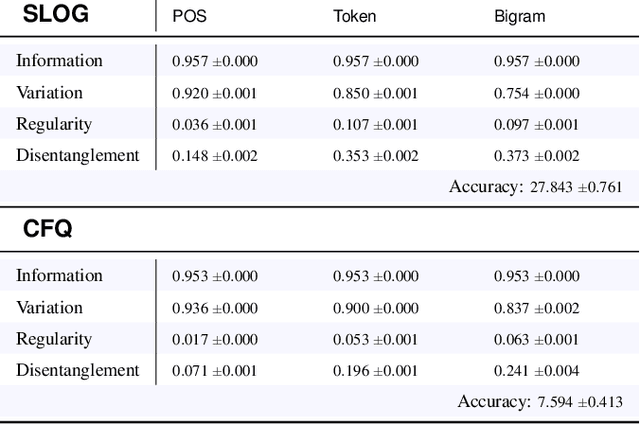Select the Token column header
The height and width of the screenshot is (424, 640).
pos(353,17)
